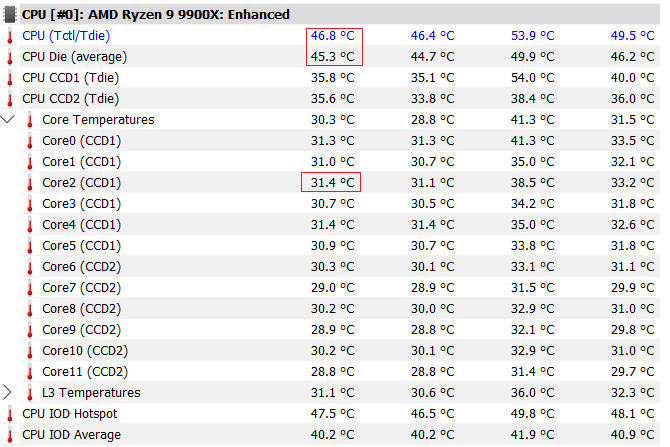Select the CPU CCD2 (Tdie) label
Viewport: 670px width, 447px height.
71,99
